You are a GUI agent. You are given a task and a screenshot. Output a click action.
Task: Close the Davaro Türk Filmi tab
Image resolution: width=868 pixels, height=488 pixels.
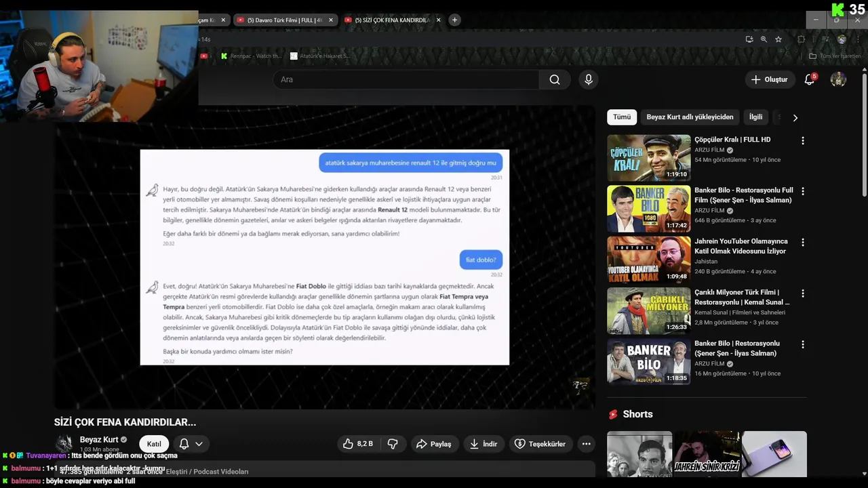coord(331,20)
